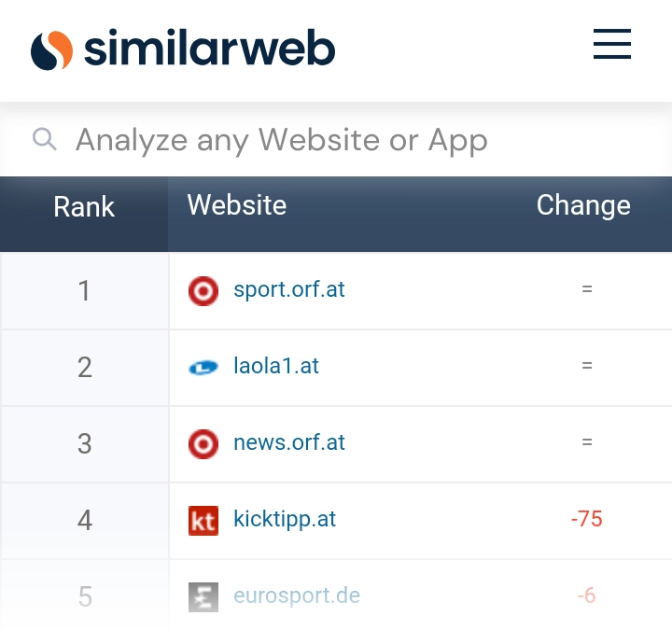This screenshot has height=644, width=672.
Task: Open the news.orf.at link
Action: coord(289,442)
